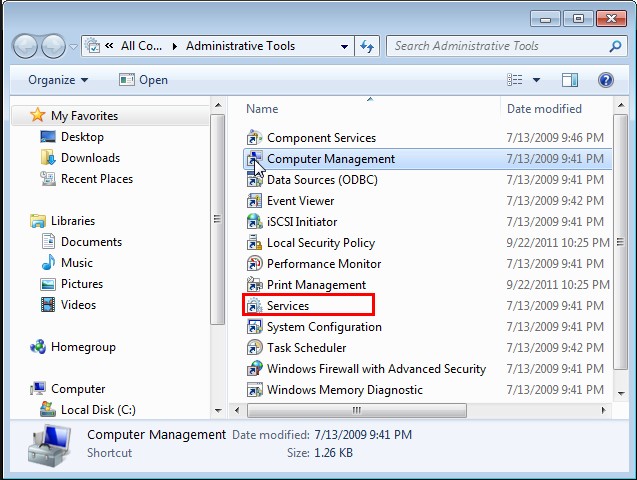Click the Local Security Policy date 9/22/2011 10:25 PM
637x480 pixels.
click(558, 243)
